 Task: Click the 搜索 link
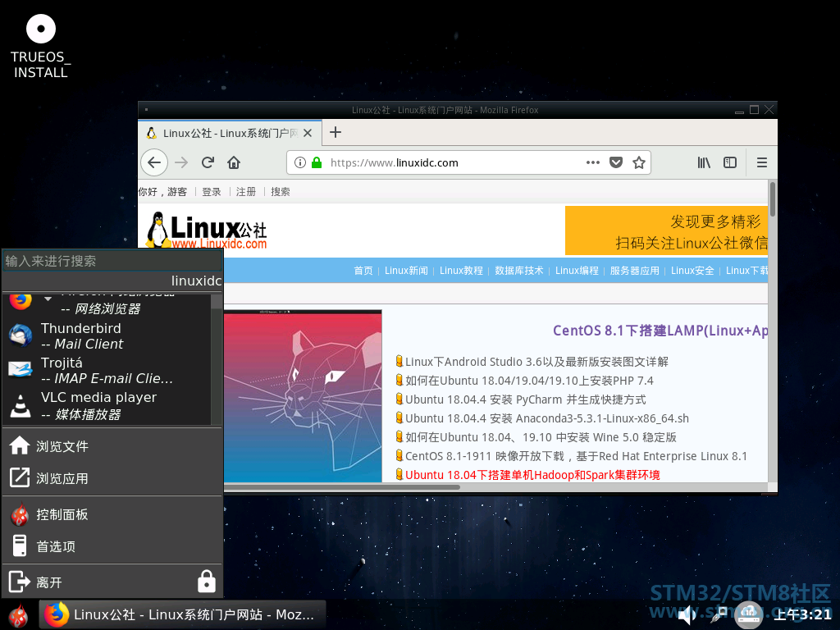pos(281,192)
